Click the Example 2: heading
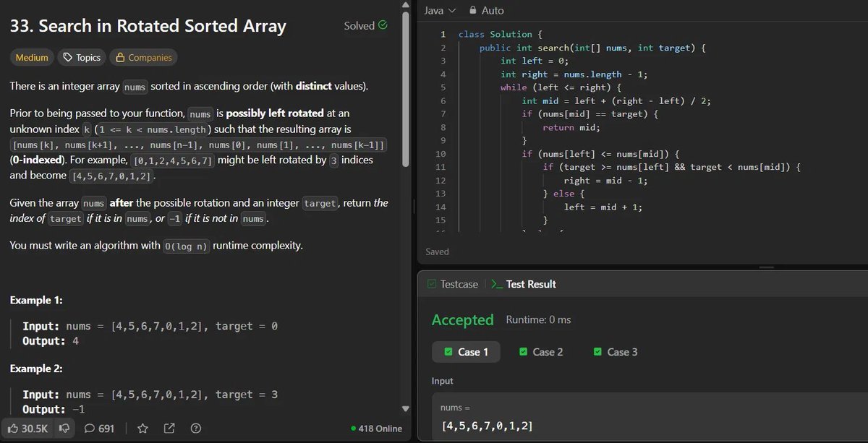 click(x=36, y=369)
